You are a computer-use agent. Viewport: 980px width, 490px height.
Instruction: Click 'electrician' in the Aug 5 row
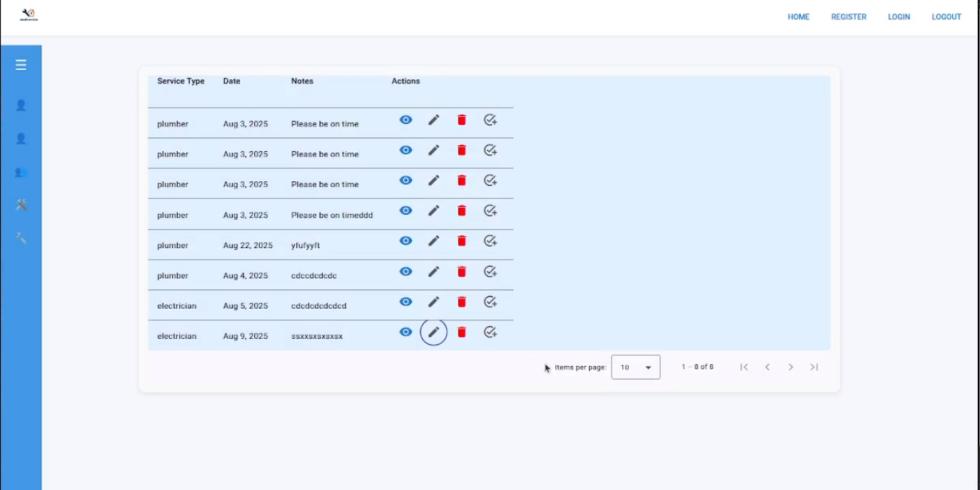pyautogui.click(x=177, y=306)
